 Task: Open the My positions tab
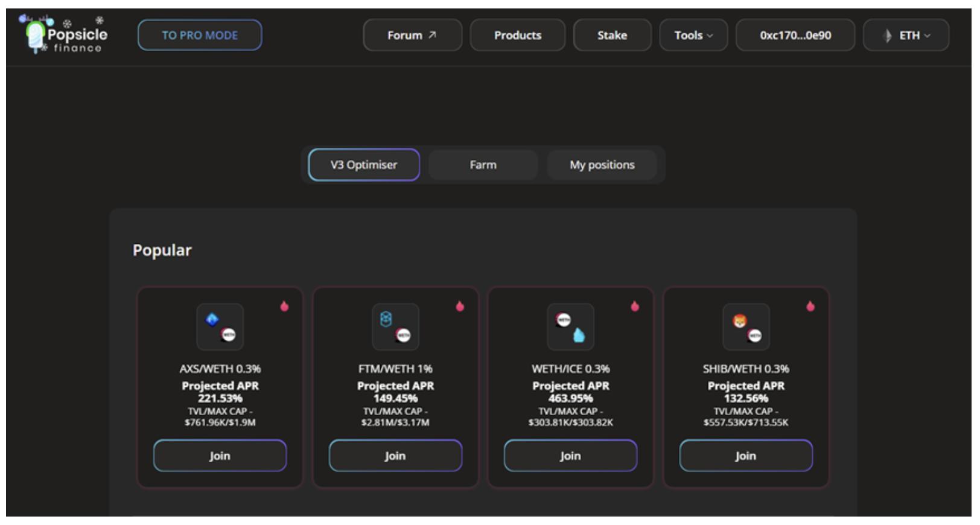pyautogui.click(x=602, y=165)
